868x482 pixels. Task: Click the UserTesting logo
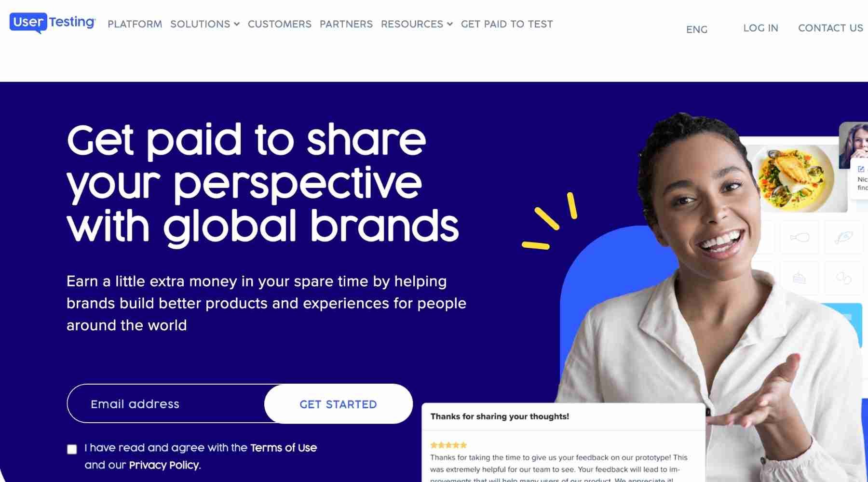53,23
